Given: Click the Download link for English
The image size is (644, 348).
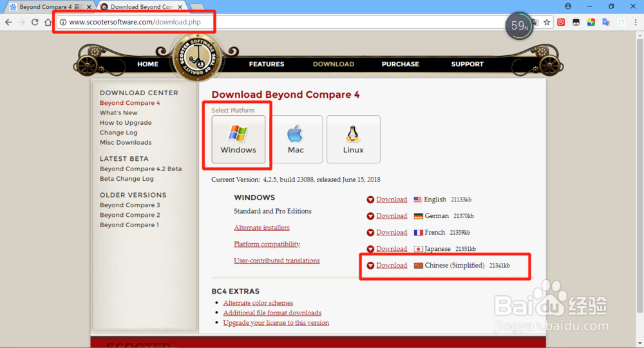Looking at the screenshot, I should 392,199.
